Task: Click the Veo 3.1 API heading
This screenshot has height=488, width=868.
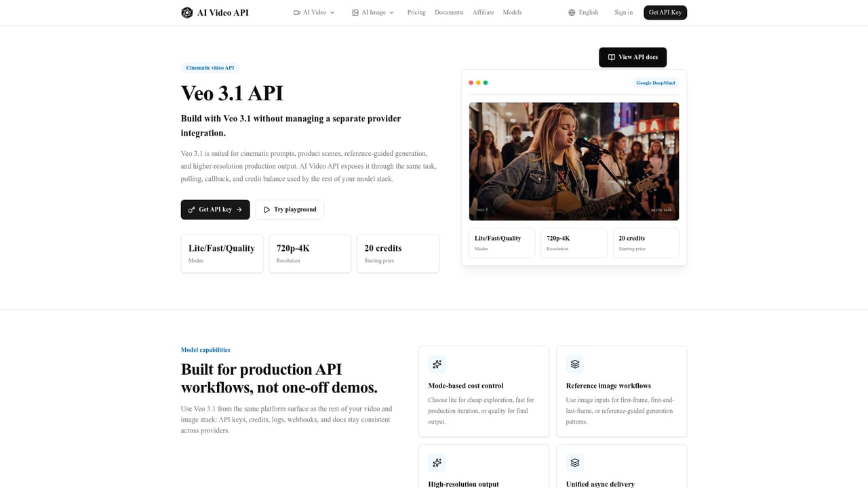Action: coord(232,93)
